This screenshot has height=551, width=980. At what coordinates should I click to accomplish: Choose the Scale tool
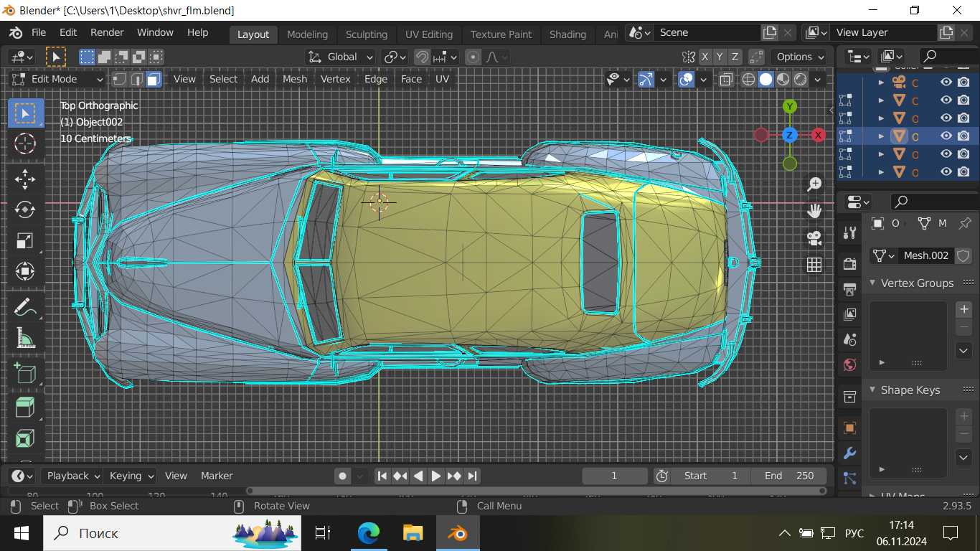25,241
